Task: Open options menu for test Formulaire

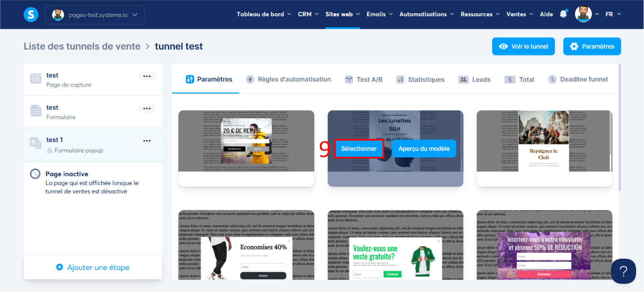Action: [147, 108]
